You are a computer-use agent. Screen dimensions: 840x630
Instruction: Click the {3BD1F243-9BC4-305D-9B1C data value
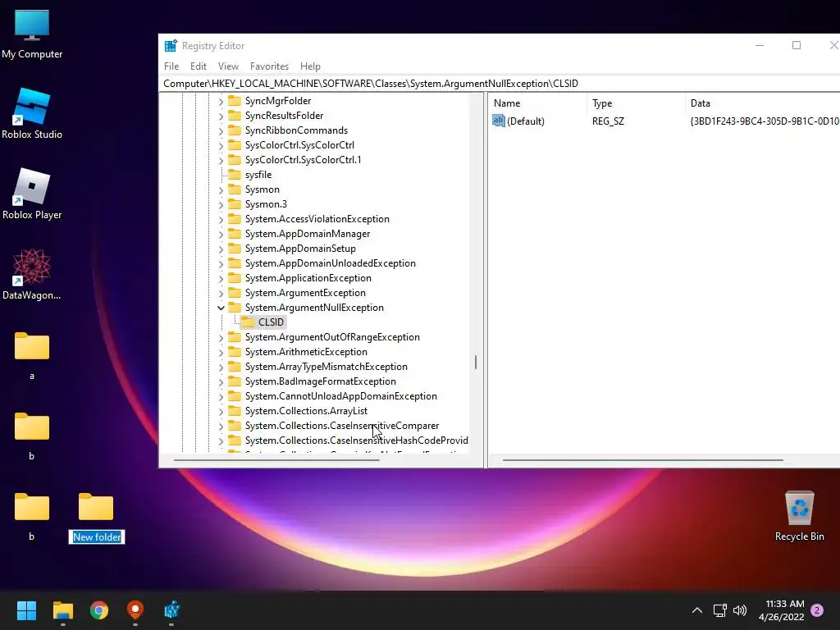(765, 121)
